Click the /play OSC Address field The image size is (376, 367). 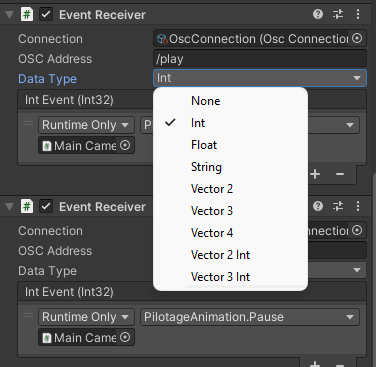coord(260,59)
